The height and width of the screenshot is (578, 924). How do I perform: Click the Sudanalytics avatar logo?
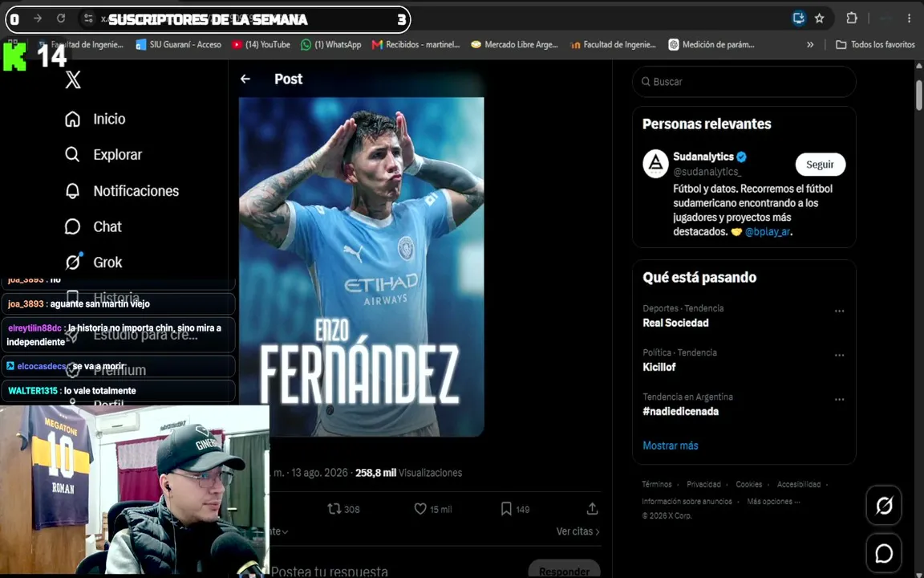coord(655,164)
